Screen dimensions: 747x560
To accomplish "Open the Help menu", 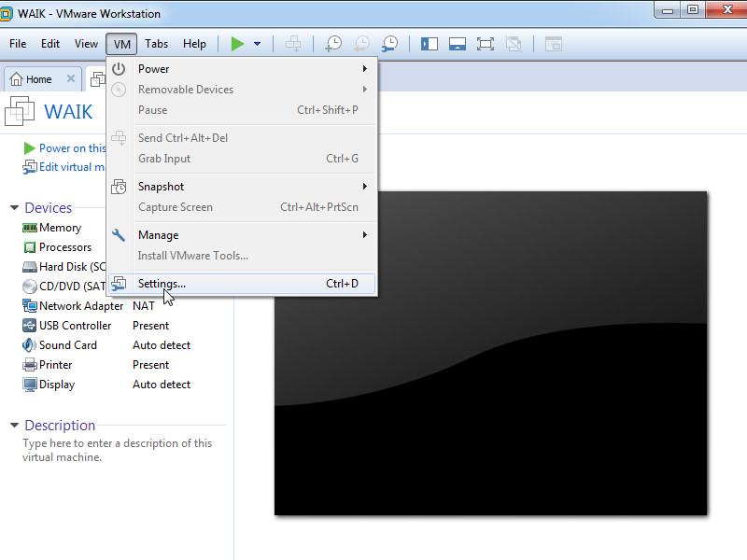I will [x=194, y=44].
